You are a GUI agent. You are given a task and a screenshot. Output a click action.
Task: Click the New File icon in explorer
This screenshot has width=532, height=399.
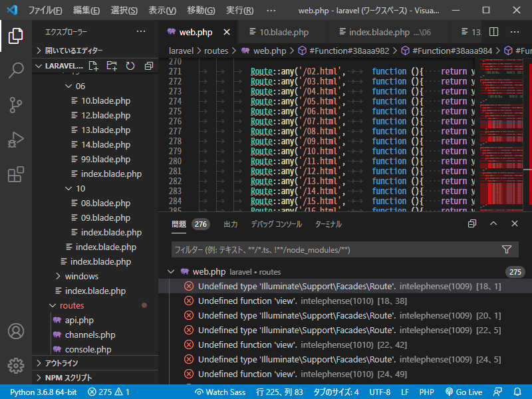tap(93, 66)
